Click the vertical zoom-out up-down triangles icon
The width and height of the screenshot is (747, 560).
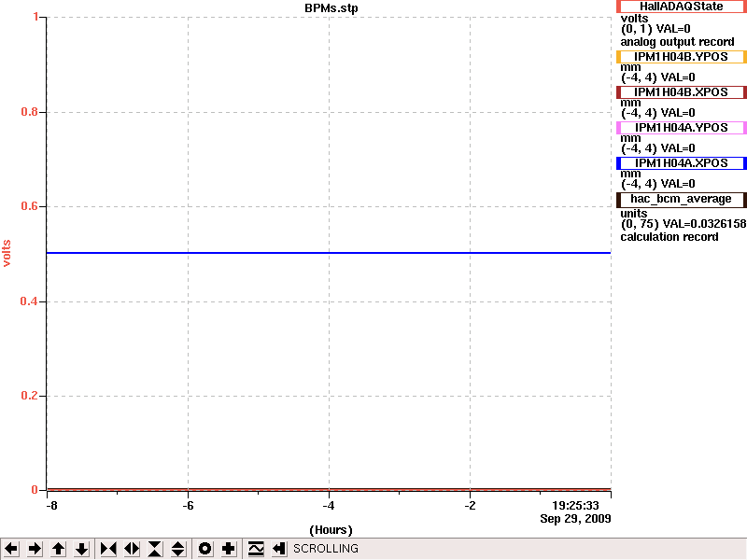click(178, 549)
